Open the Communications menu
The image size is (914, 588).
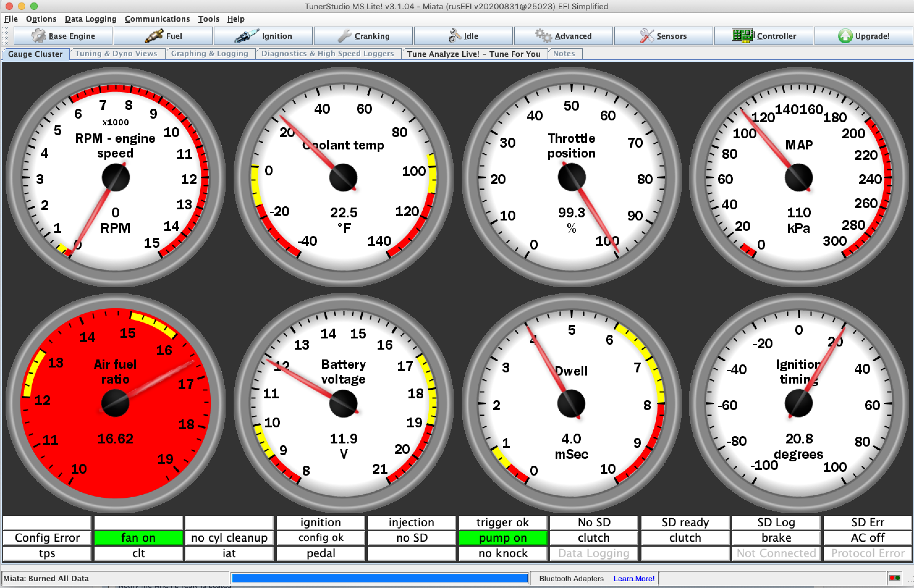point(157,19)
